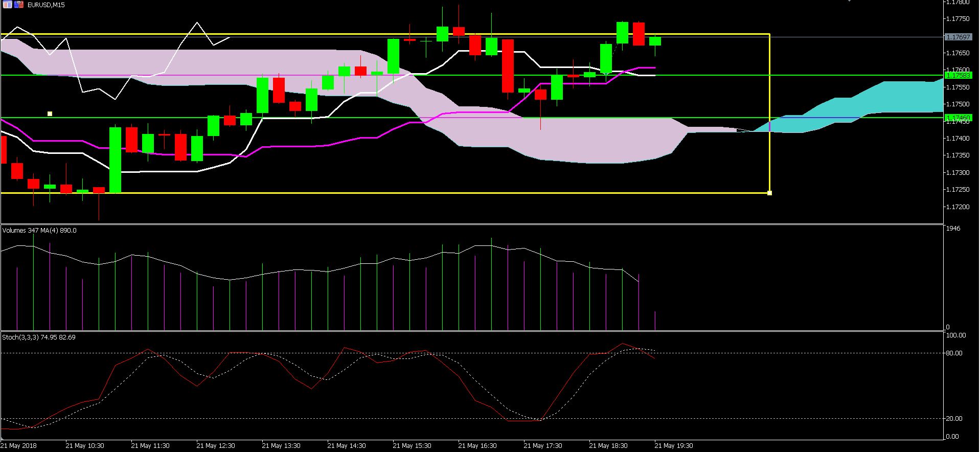Click the 1.17350 price scale value
The image size is (980, 452).
point(958,155)
